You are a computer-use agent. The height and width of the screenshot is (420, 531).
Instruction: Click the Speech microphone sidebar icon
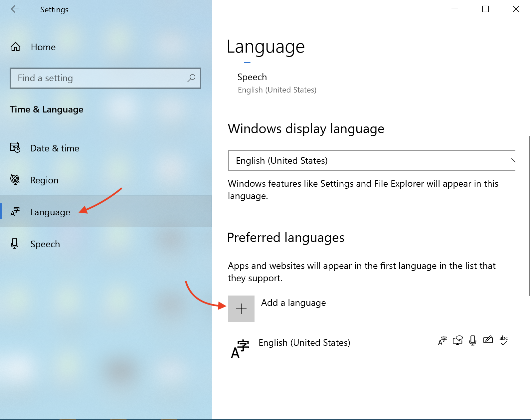click(15, 244)
